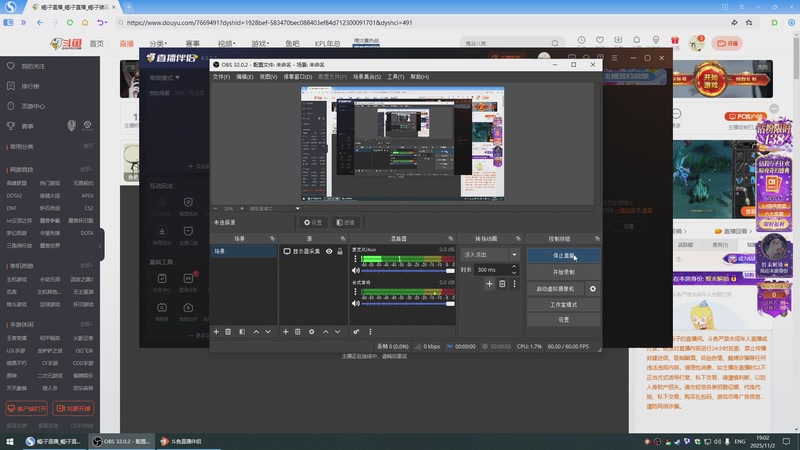Click the OBS preview canvas thumbnail
The height and width of the screenshot is (450, 800).
(x=403, y=143)
